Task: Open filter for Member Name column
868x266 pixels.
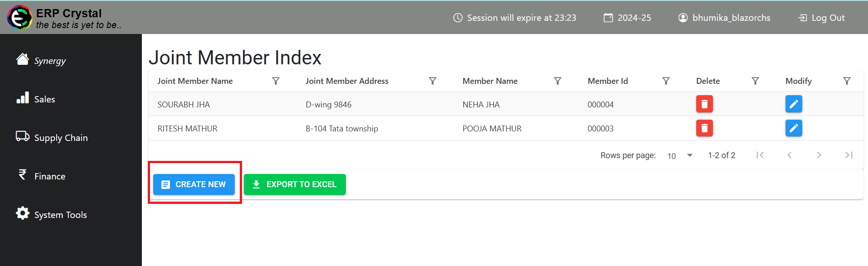Action: point(558,81)
